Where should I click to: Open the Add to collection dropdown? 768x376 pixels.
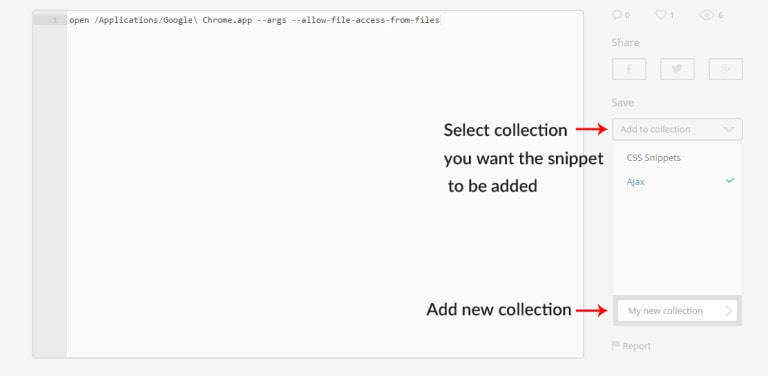point(677,129)
